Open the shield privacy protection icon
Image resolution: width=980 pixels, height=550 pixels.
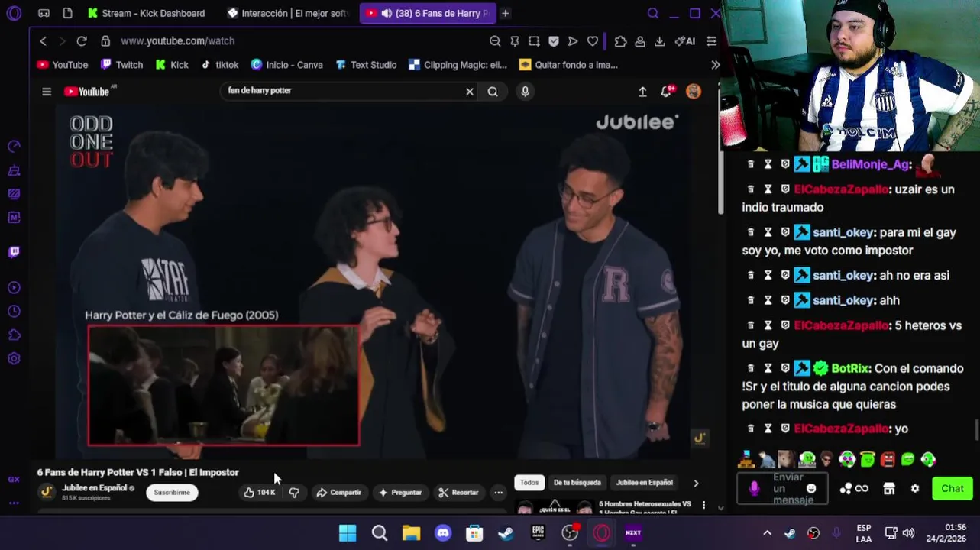tap(554, 41)
